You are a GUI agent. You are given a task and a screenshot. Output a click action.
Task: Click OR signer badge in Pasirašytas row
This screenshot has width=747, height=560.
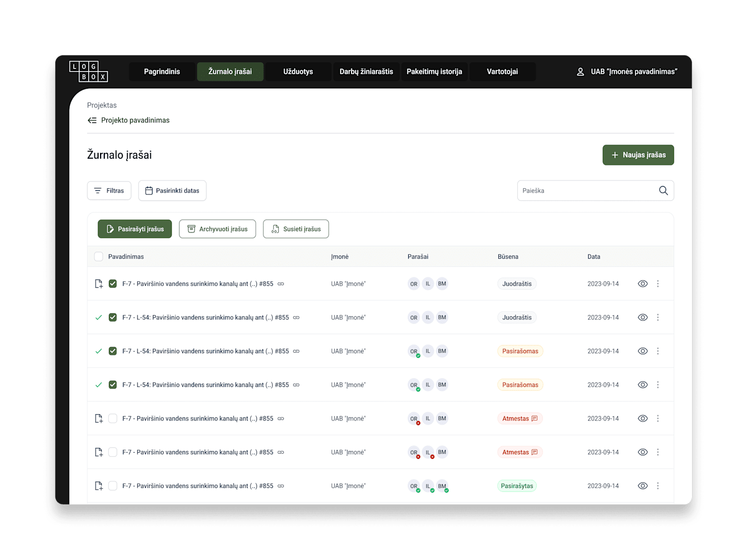tap(413, 486)
